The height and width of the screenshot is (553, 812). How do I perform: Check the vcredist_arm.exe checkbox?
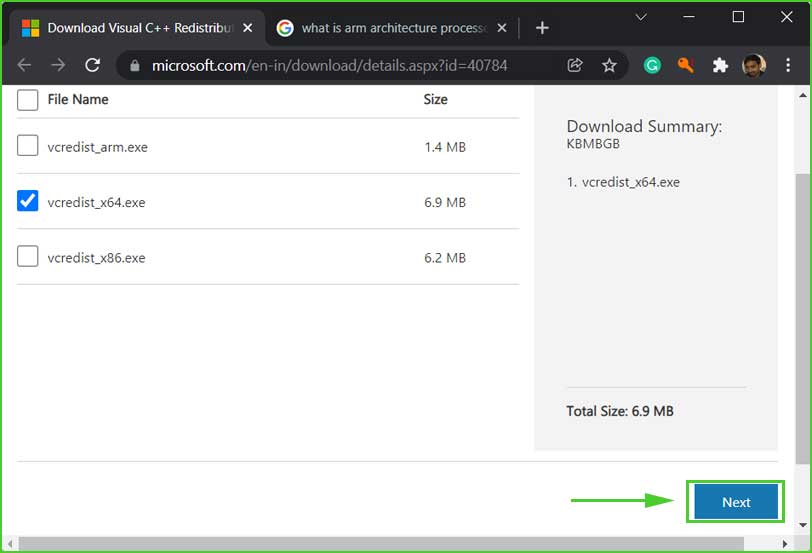point(27,145)
